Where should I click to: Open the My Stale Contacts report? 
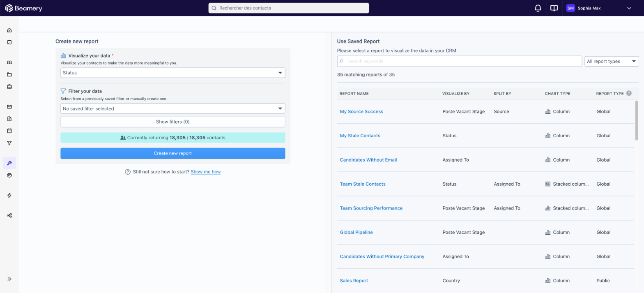(360, 136)
